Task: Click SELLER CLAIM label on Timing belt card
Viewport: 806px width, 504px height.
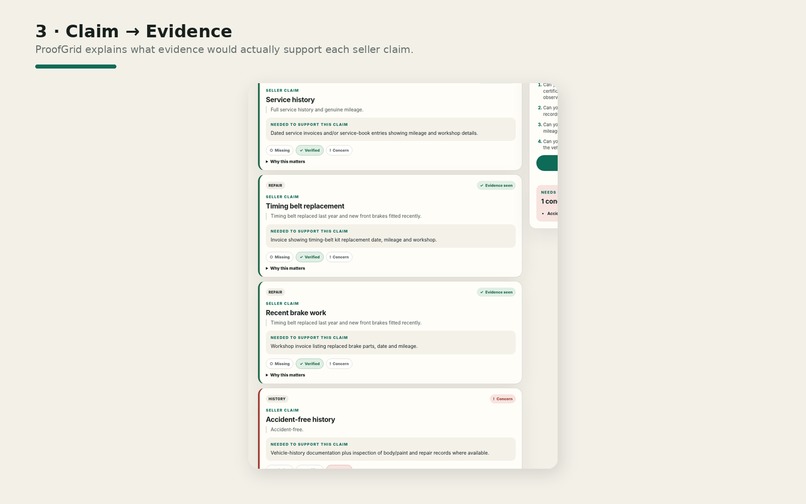Action: 282,197
